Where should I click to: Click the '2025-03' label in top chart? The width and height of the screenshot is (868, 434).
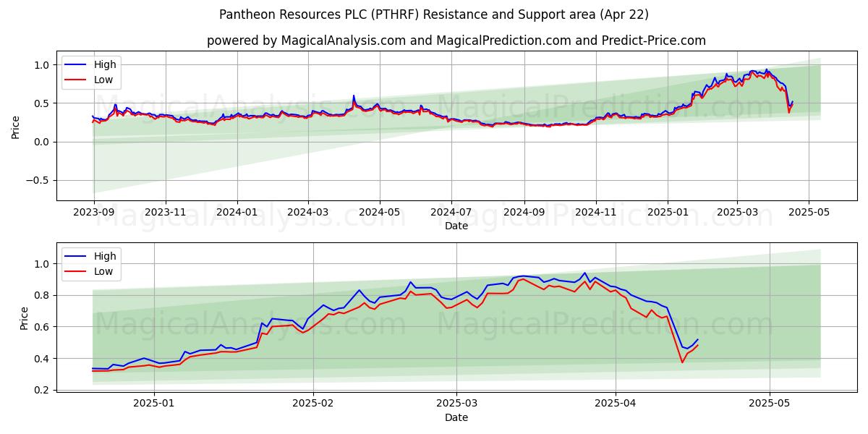(x=737, y=213)
